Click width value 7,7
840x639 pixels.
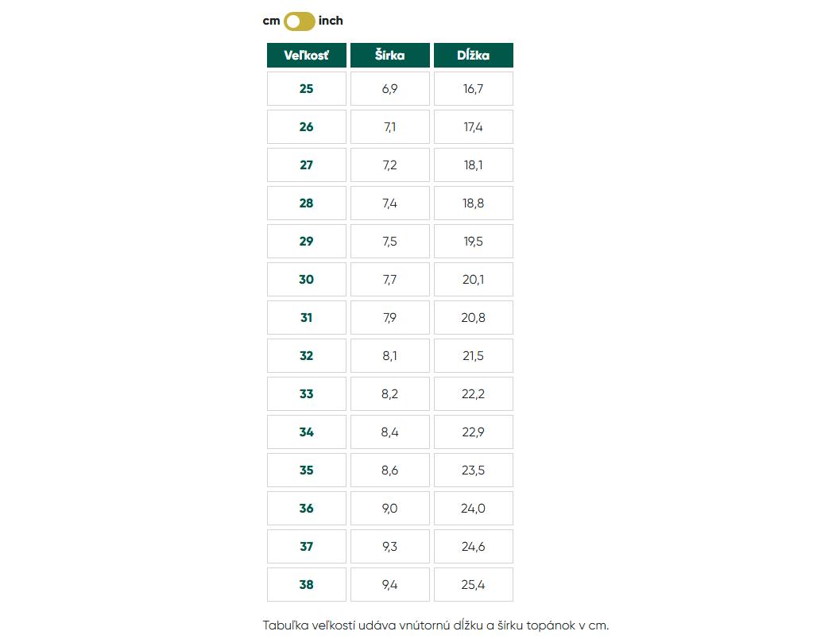(x=390, y=280)
